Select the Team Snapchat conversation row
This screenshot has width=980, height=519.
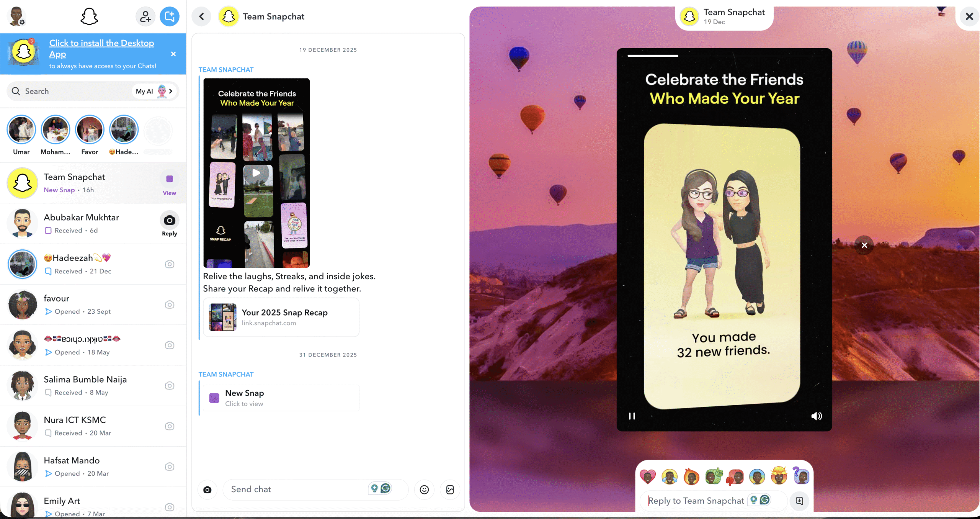point(93,183)
